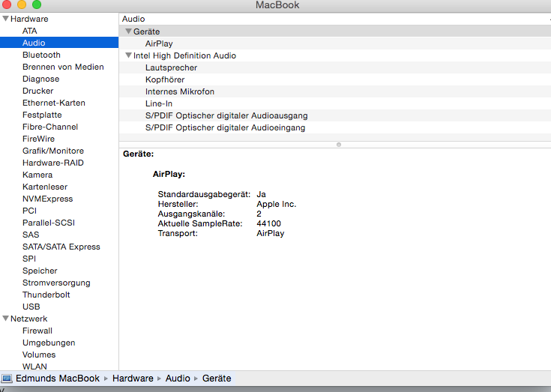Click Geräte in the path bar
This screenshot has width=551, height=392.
click(217, 379)
